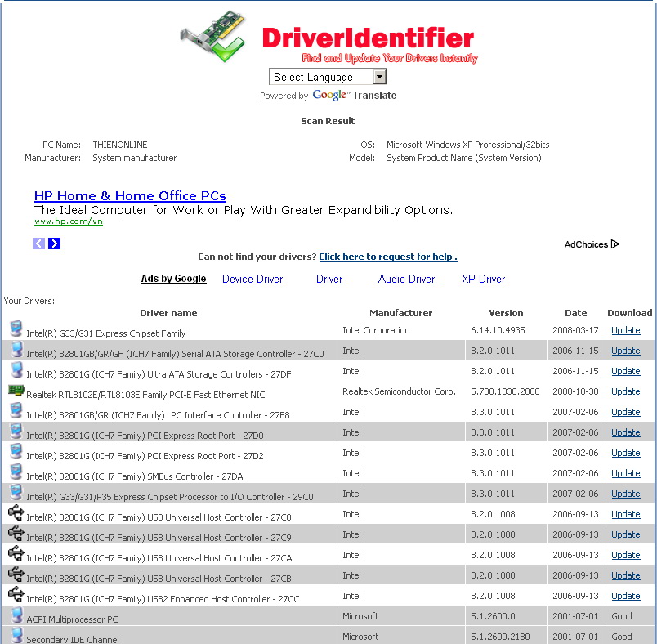Click icon for ACPI Multiprocessor PC
Viewport: 657px width, 644px height.
(16, 615)
